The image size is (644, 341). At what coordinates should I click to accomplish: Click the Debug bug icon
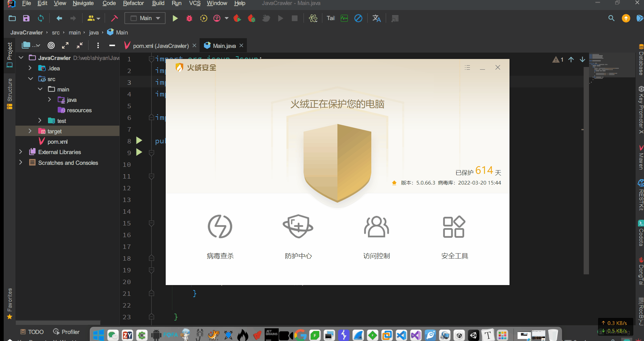click(x=189, y=18)
